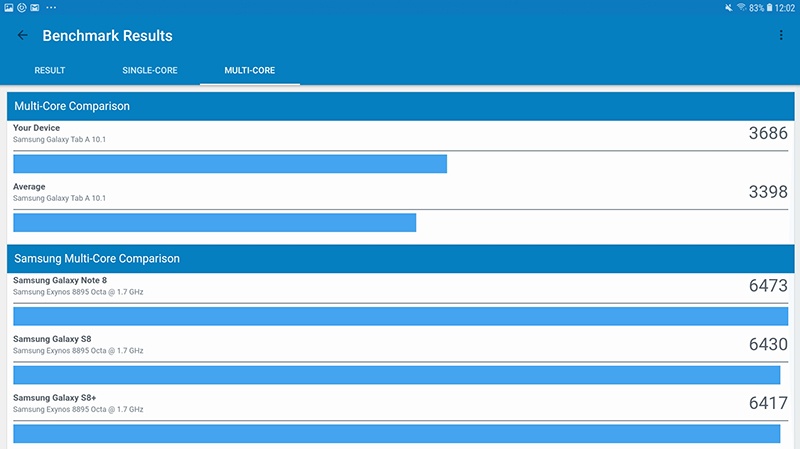Image resolution: width=800 pixels, height=449 pixels.
Task: Tap the battery status icon
Action: pyautogui.click(x=769, y=8)
